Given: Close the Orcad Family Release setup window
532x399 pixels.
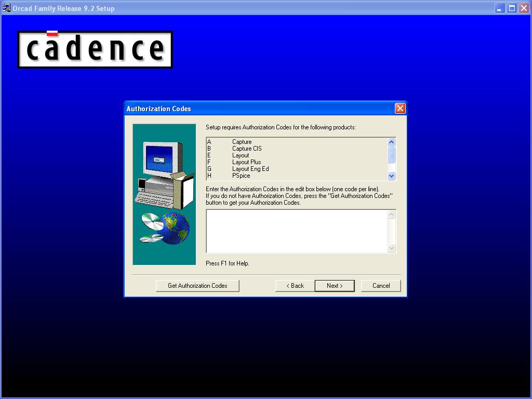Looking at the screenshot, I should tap(524, 8).
